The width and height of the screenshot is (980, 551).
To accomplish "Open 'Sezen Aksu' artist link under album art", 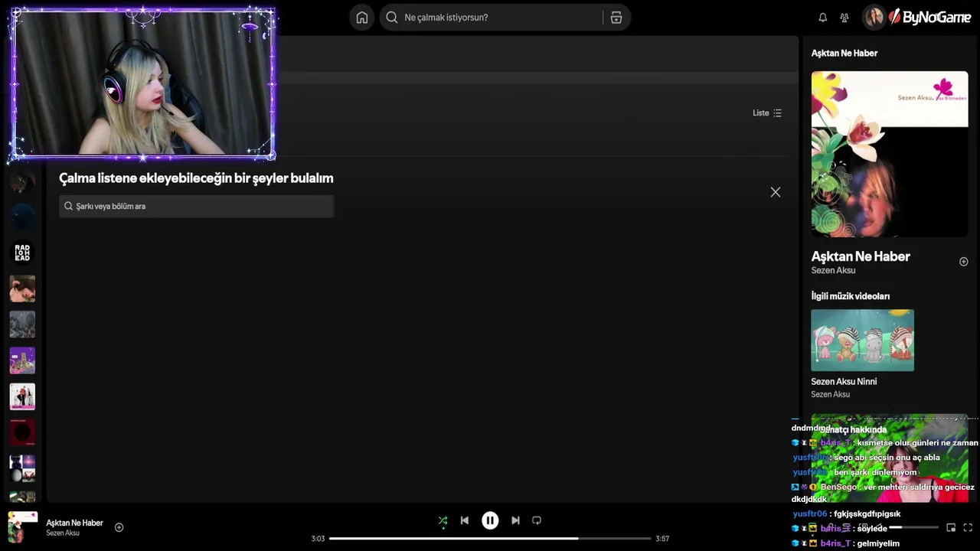I will (833, 270).
